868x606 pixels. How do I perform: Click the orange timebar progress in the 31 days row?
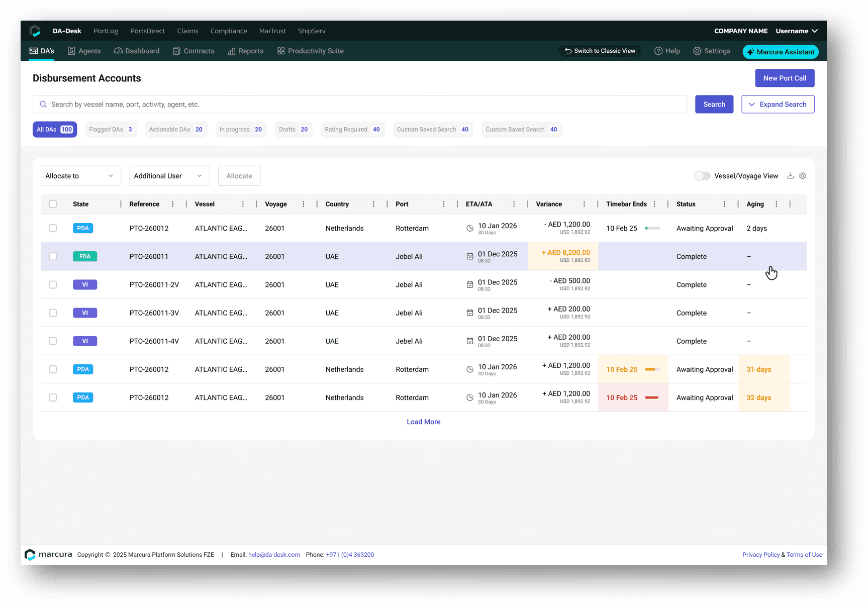pyautogui.click(x=652, y=369)
